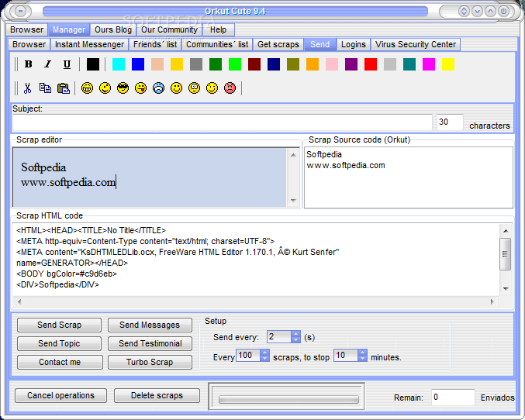Click the round button at title bar left
525x420 pixels.
20,12
